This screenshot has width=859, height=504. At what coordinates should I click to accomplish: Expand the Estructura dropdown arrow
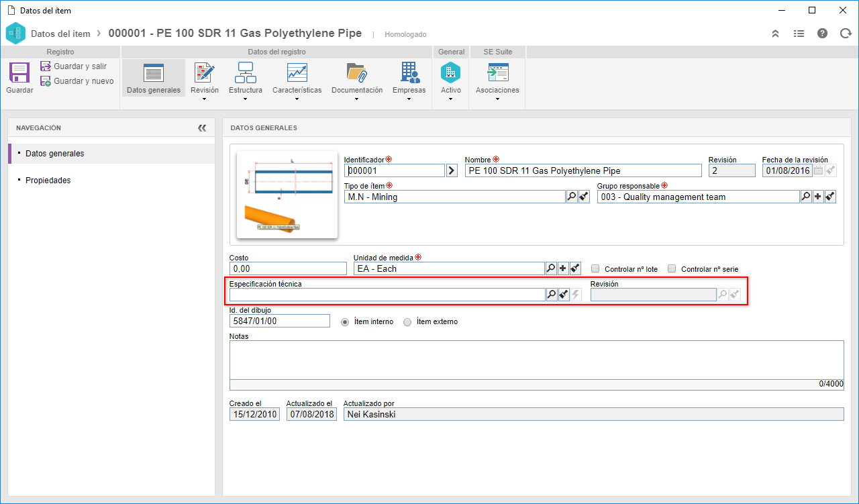pyautogui.click(x=246, y=99)
